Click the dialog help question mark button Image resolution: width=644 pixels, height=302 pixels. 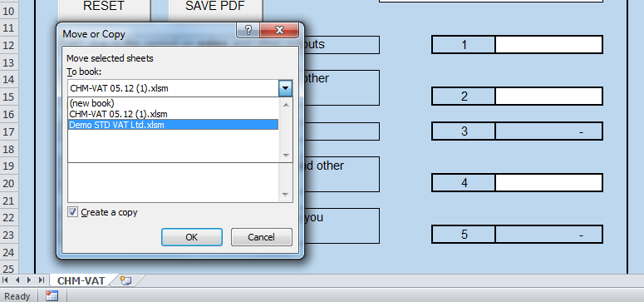pyautogui.click(x=248, y=30)
